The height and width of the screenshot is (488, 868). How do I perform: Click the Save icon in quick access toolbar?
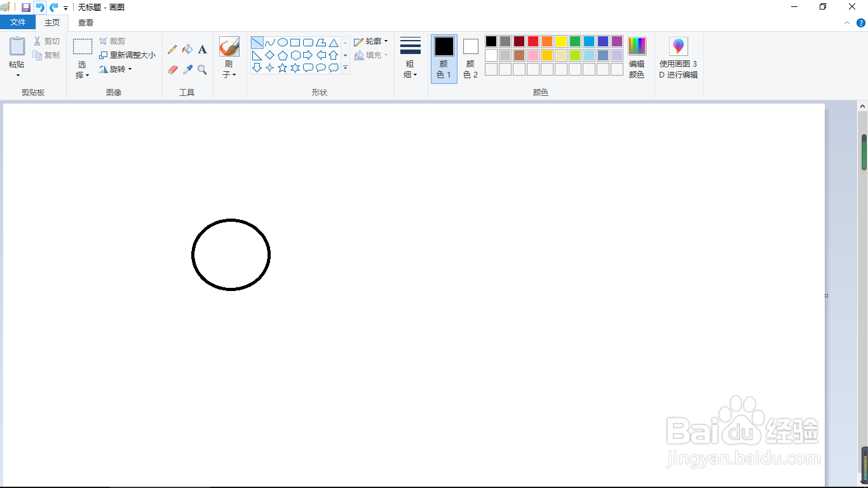tap(26, 7)
